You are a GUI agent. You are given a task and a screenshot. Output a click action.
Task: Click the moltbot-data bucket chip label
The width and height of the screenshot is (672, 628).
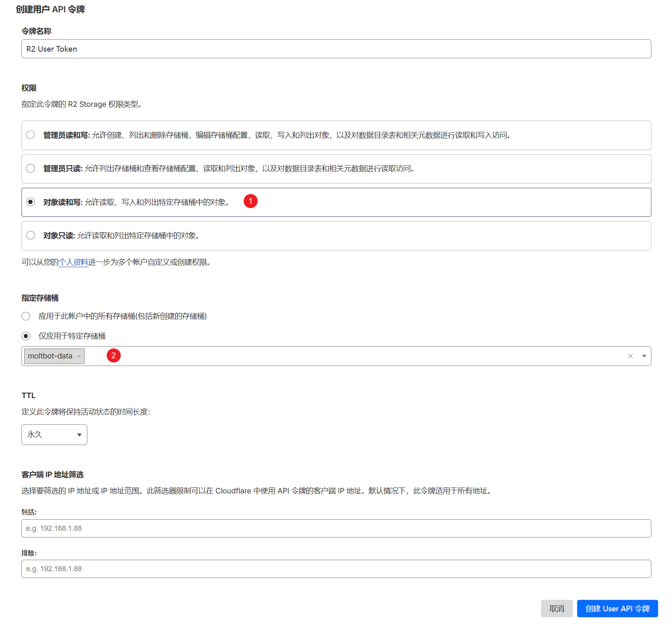click(50, 356)
